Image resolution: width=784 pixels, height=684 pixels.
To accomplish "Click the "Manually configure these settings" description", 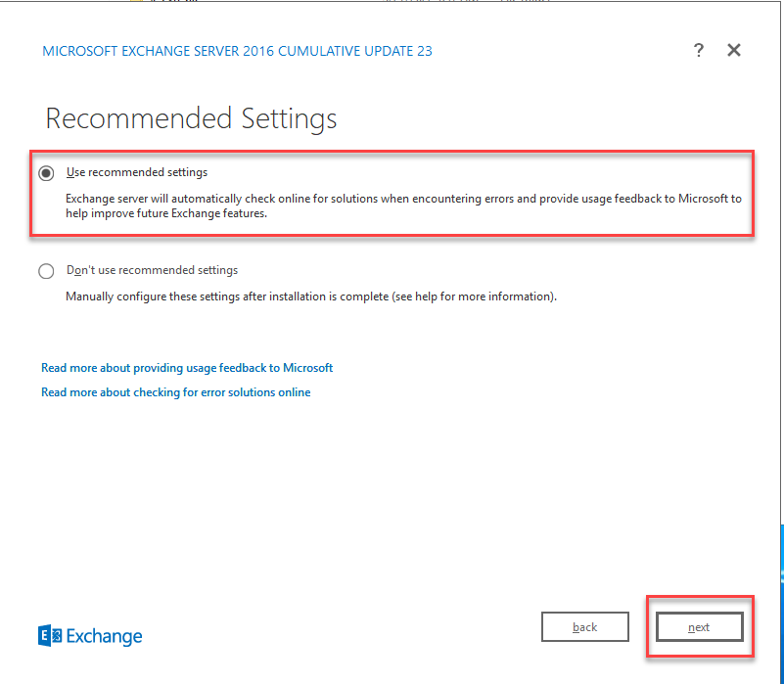I will pos(245,296).
